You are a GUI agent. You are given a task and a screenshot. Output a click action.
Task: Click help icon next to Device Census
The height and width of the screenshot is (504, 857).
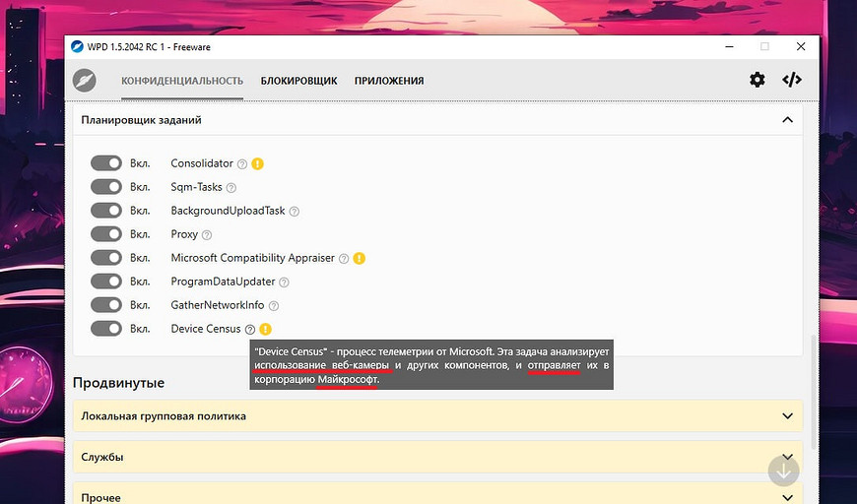(x=250, y=329)
